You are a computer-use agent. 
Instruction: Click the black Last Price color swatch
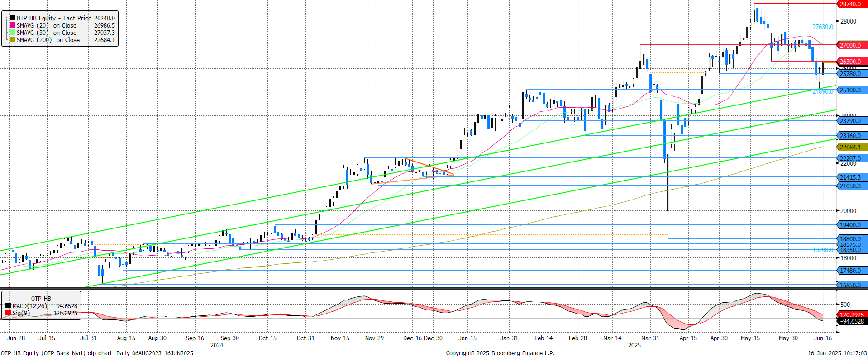[x=12, y=18]
